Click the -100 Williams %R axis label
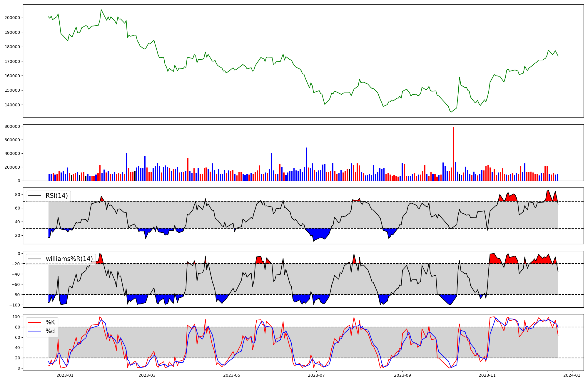The width and height of the screenshot is (588, 382). pos(14,305)
